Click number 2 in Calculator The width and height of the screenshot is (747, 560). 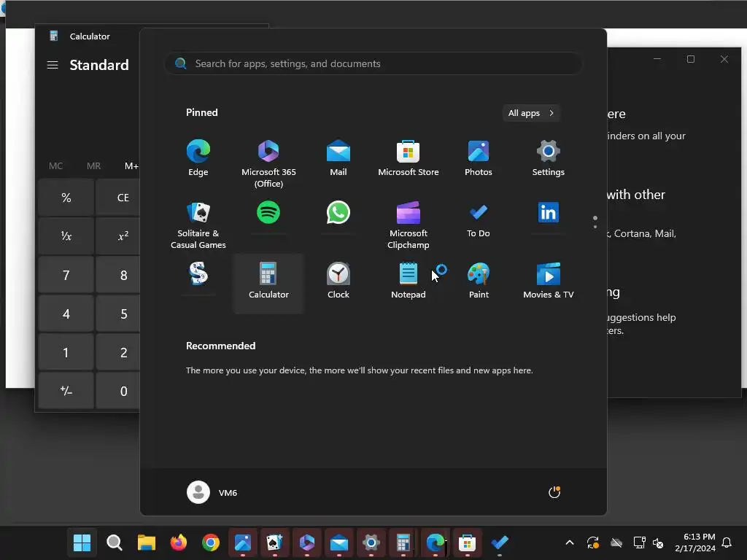coord(118,352)
